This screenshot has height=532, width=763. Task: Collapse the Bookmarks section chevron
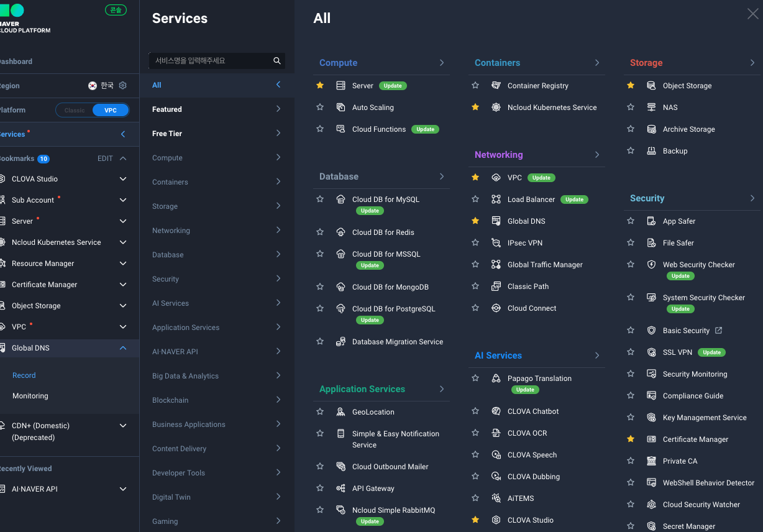(123, 158)
